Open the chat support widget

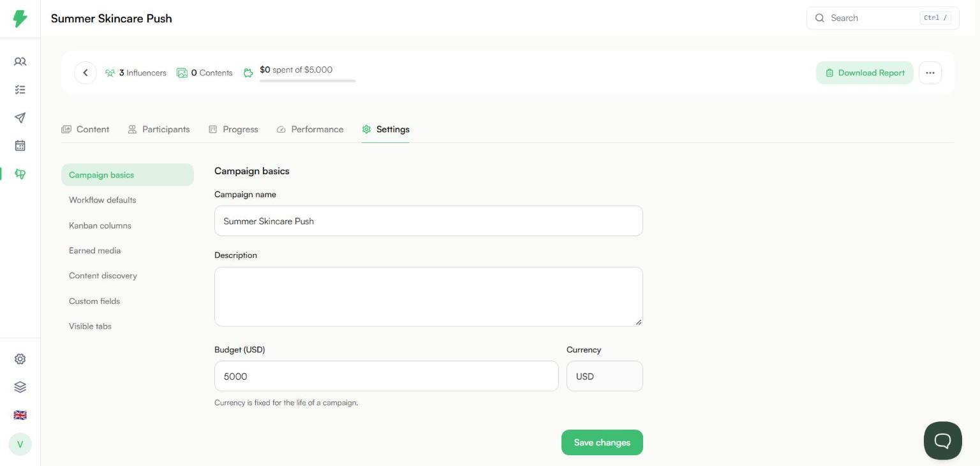click(942, 440)
